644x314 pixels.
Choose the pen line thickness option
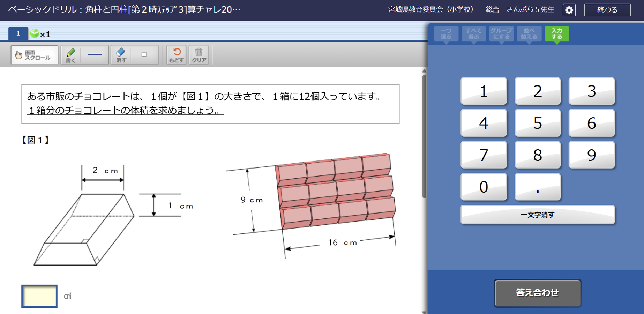(95, 55)
